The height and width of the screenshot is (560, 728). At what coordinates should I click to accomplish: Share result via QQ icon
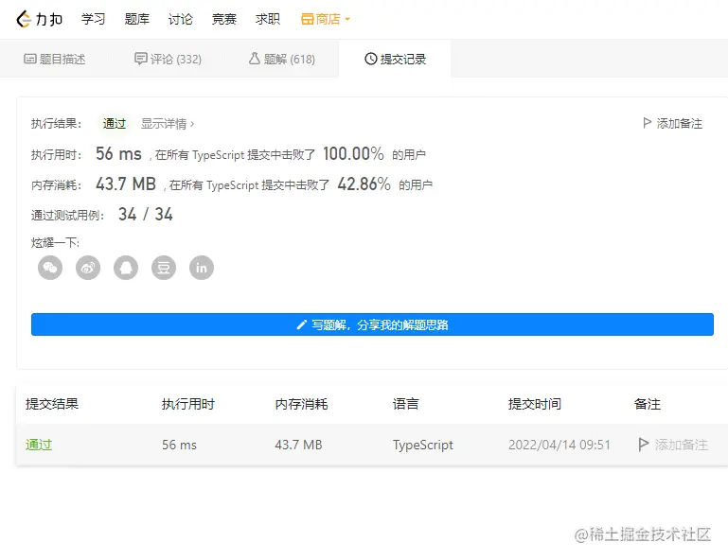pyautogui.click(x=126, y=268)
